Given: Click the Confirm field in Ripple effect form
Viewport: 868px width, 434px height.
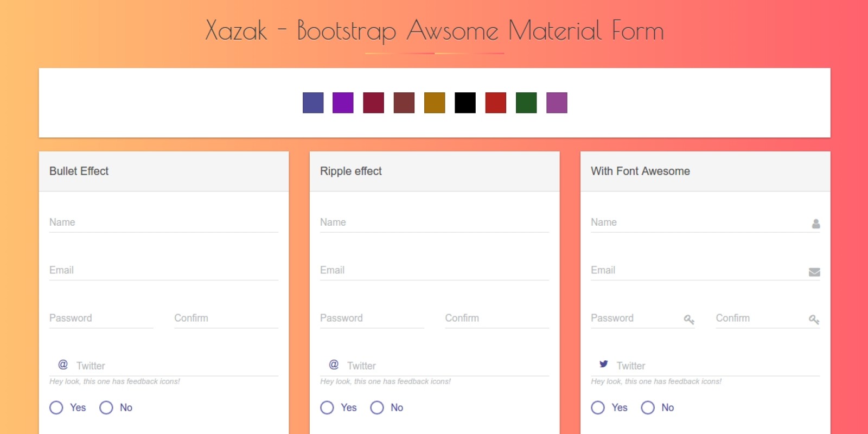Looking at the screenshot, I should point(496,318).
